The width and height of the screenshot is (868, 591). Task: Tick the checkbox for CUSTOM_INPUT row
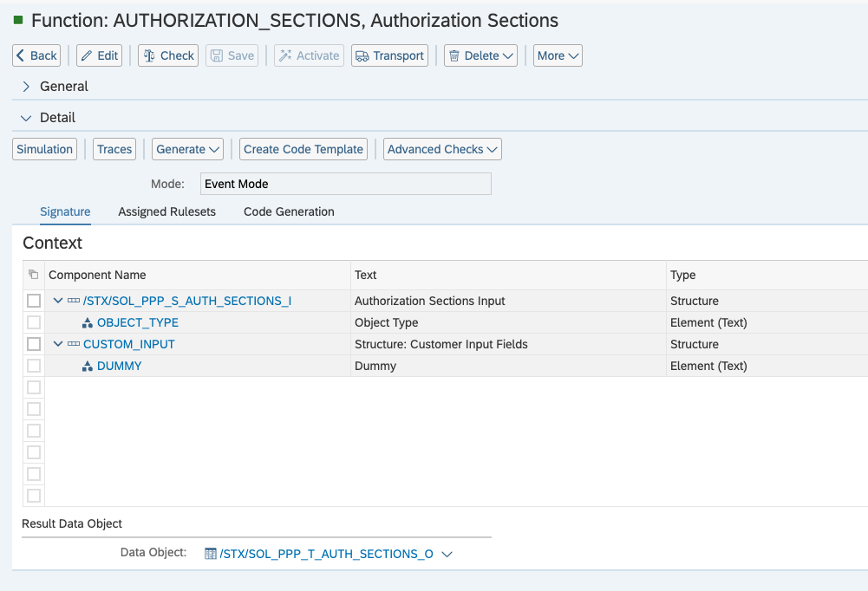[x=34, y=344]
